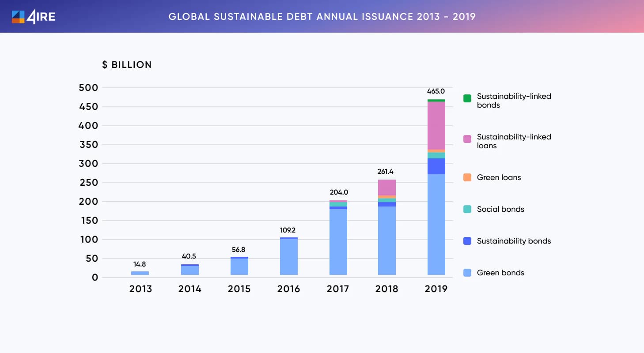Click the Green bonds light-blue legend swatch
Image resolution: width=644 pixels, height=353 pixels.
pos(467,273)
